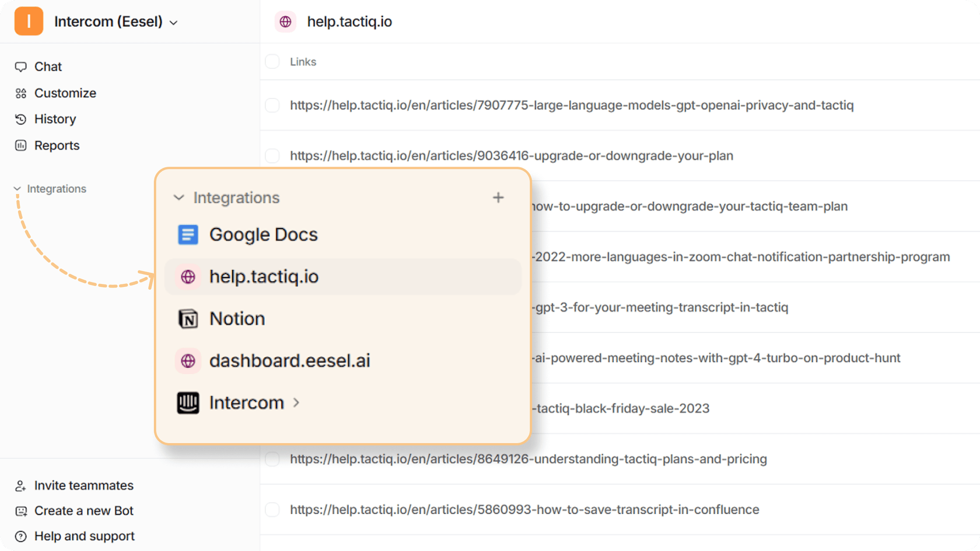The height and width of the screenshot is (551, 980).
Task: Open the tactiq-black-friday-sale-2023 link
Action: (621, 408)
